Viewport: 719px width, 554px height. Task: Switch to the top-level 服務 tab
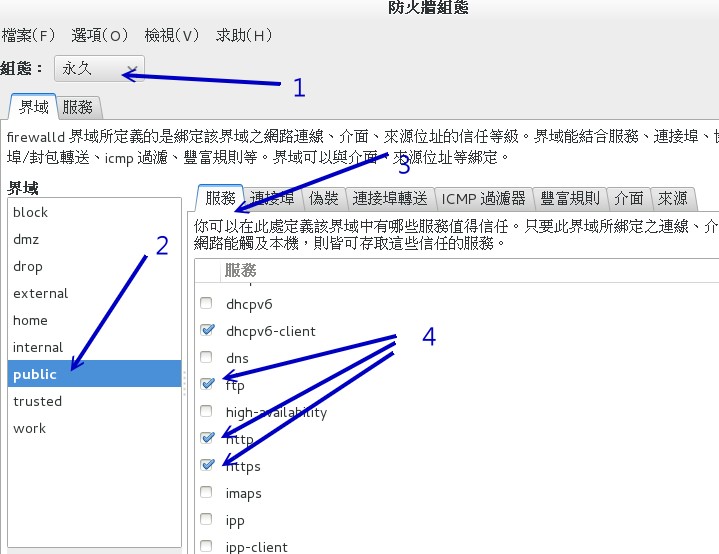78,107
